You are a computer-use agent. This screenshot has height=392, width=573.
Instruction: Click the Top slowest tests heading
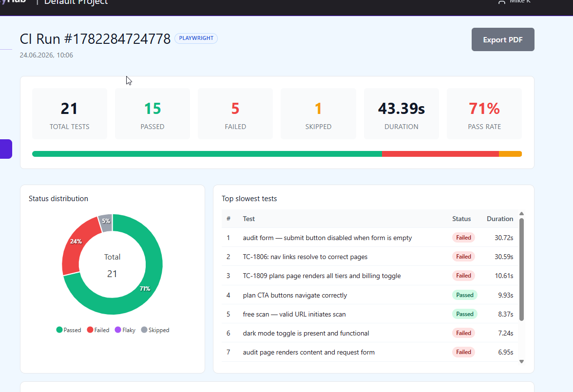(249, 199)
